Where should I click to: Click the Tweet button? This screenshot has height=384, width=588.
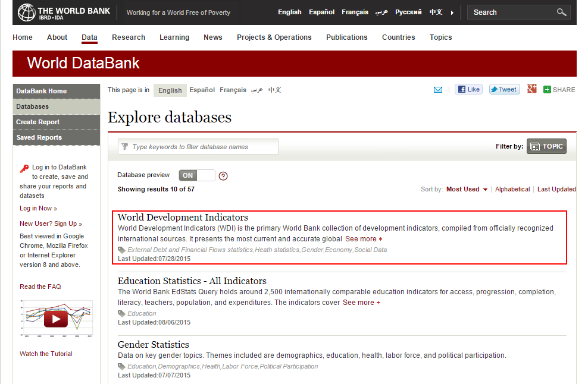click(x=504, y=89)
